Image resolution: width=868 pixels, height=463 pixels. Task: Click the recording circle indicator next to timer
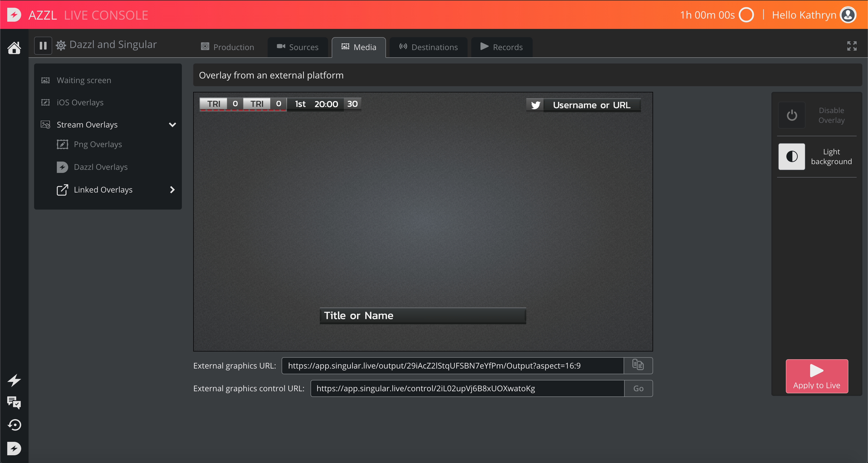[746, 15]
